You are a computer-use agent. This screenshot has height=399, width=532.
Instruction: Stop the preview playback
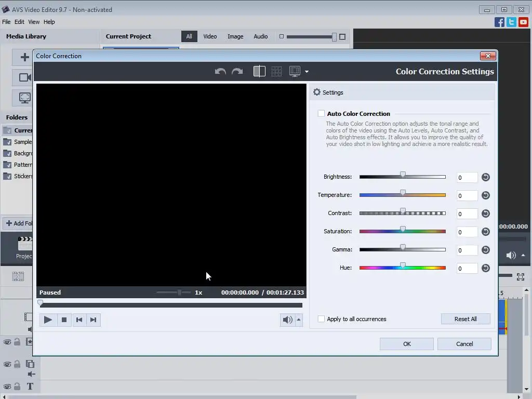pos(64,320)
